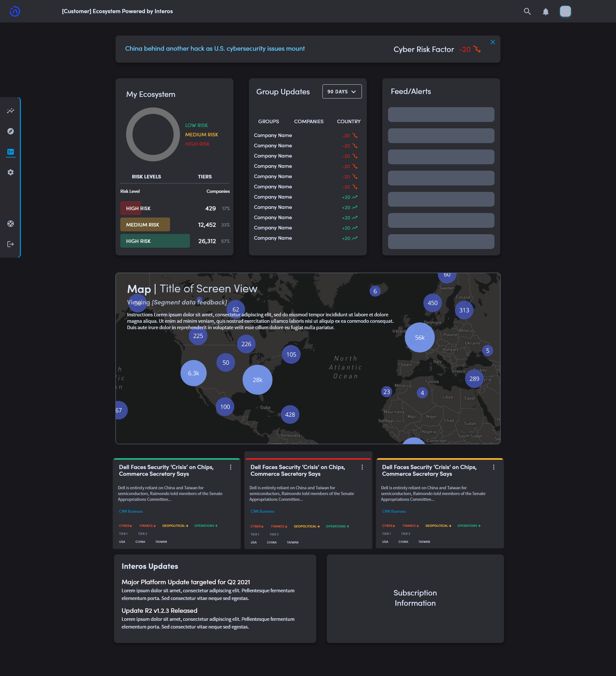Select the COMPANIES tab in Group Updates
Image resolution: width=616 pixels, height=676 pixels.
coord(309,121)
